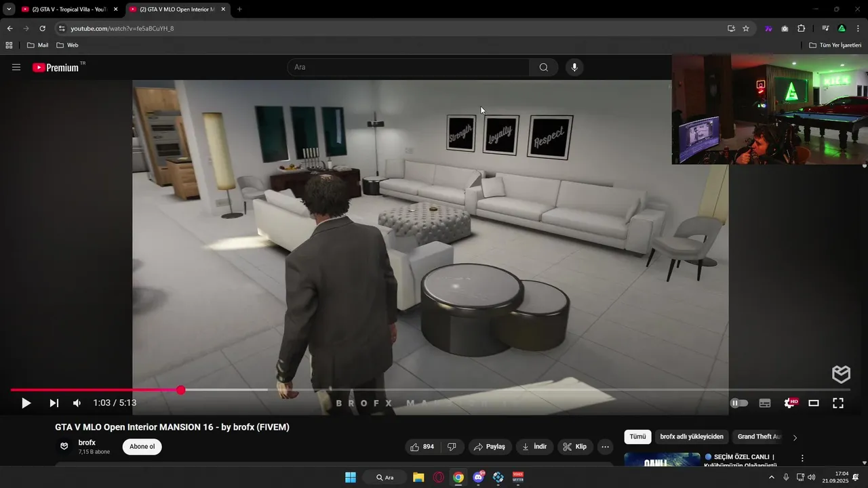The width and height of the screenshot is (868, 488).
Task: Open the Tüm Yer İşaretleri folder
Action: (835, 45)
